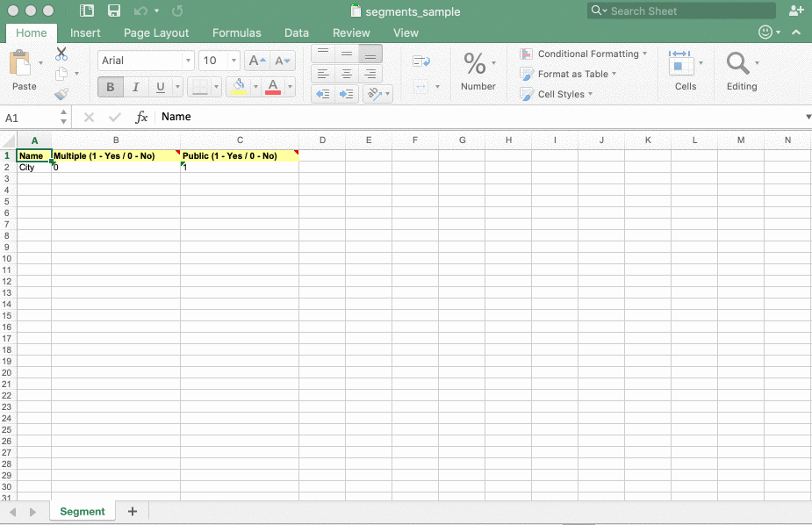This screenshot has height=525, width=812.
Task: Cut selection with scissors icon
Action: pyautogui.click(x=61, y=54)
